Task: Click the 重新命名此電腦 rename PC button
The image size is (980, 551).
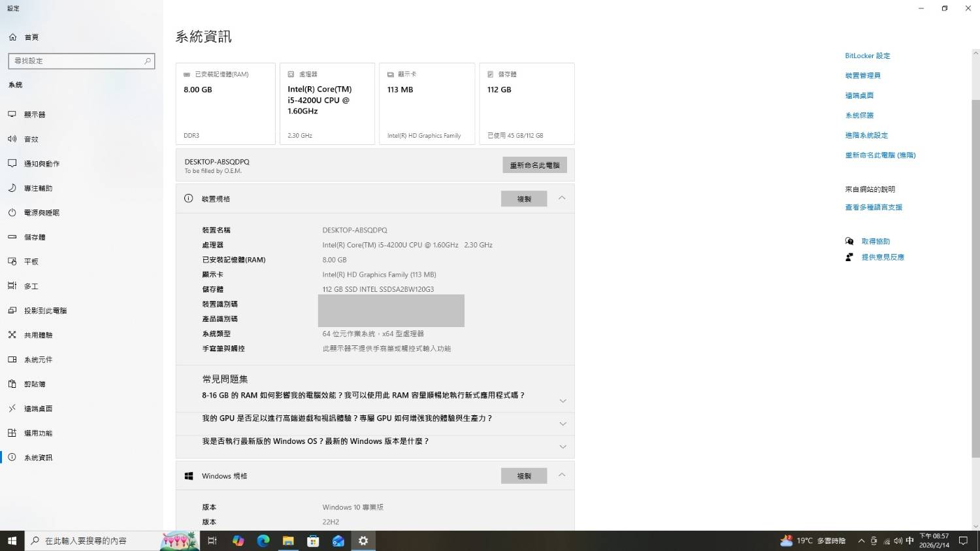Action: coord(534,165)
